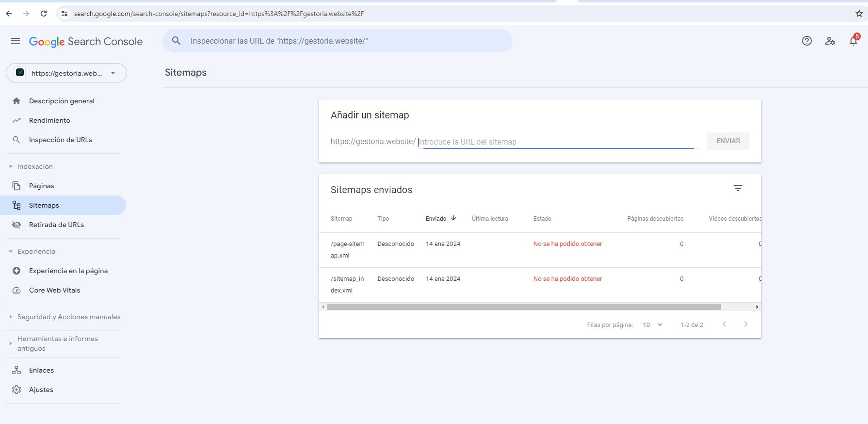
Task: Click the scrollbar left arrow in table
Action: click(323, 307)
